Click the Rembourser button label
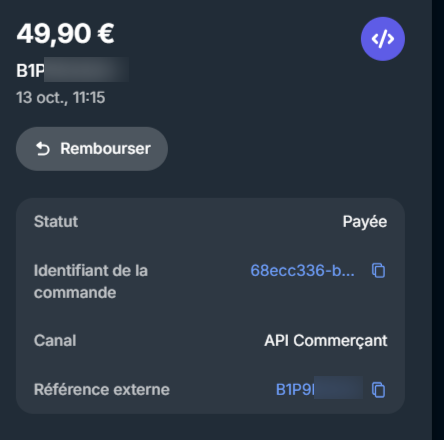The width and height of the screenshot is (444, 440). [105, 149]
